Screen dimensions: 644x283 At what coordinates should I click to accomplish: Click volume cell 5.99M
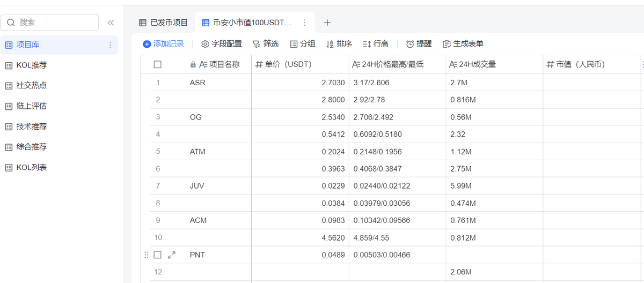(495, 185)
